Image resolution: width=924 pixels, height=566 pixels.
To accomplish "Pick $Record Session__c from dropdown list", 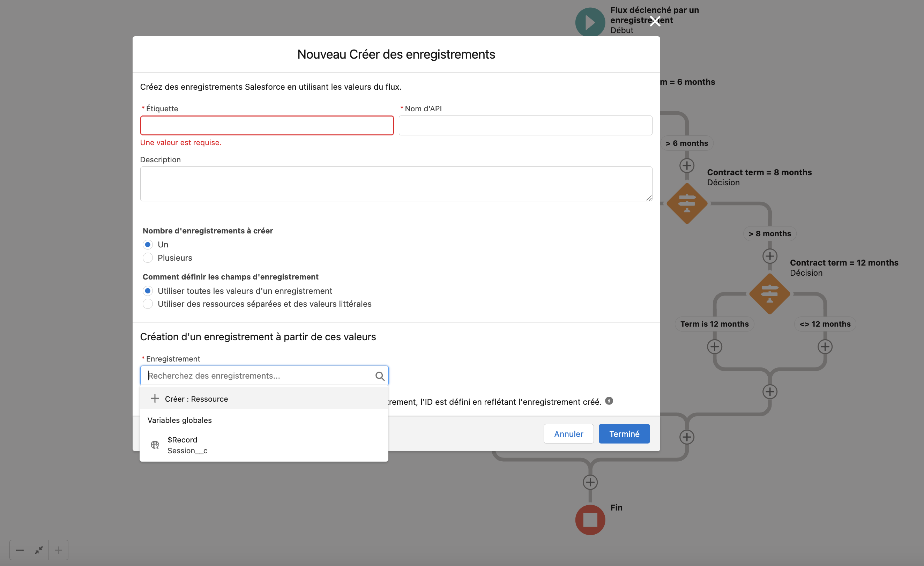I will tap(187, 445).
